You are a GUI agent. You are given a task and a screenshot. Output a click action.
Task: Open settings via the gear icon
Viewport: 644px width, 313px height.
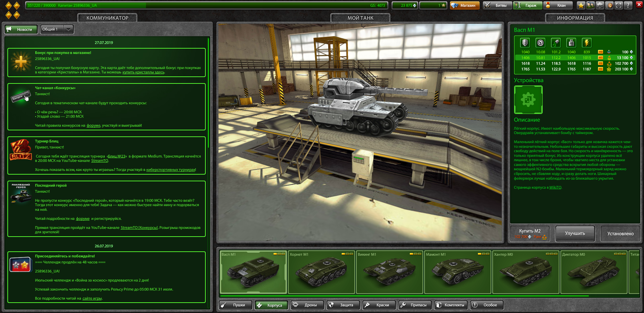point(600,5)
